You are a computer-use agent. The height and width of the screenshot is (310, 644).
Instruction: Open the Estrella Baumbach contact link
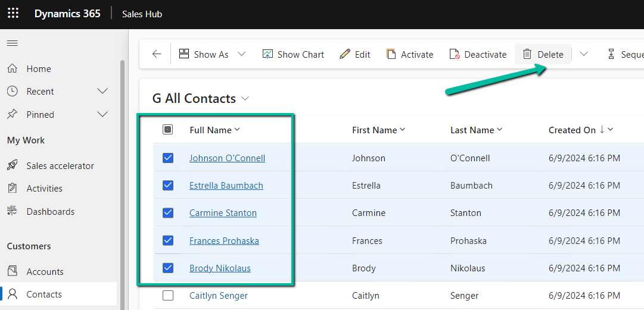click(226, 185)
